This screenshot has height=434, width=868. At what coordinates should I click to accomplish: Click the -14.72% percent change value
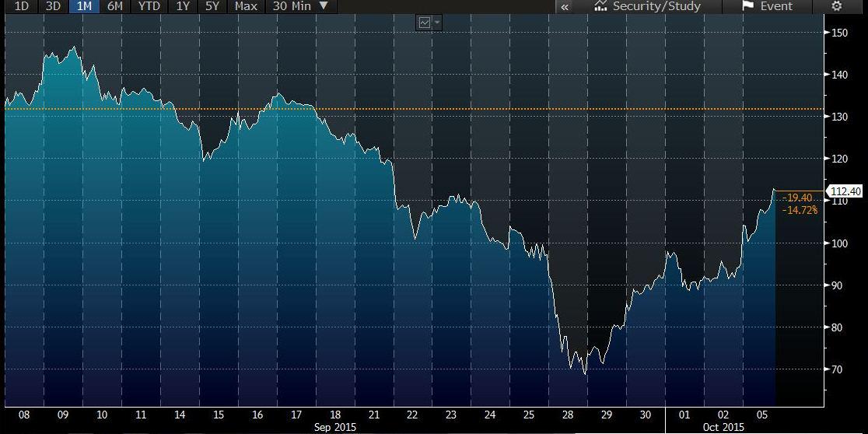click(800, 210)
